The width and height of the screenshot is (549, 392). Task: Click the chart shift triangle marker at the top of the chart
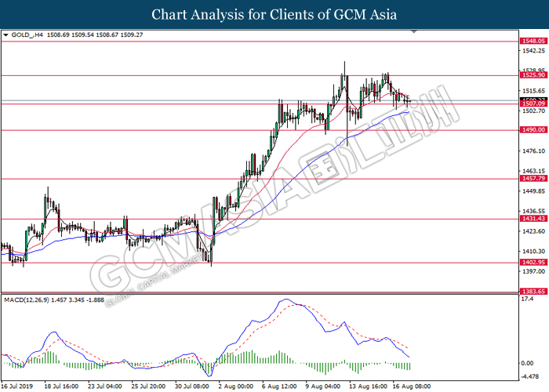click(x=414, y=31)
